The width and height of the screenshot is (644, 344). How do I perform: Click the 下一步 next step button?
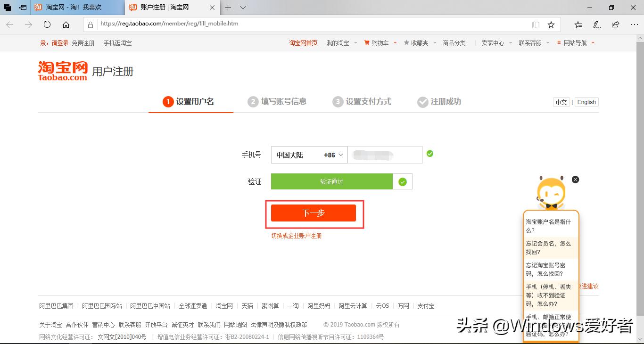tap(314, 213)
